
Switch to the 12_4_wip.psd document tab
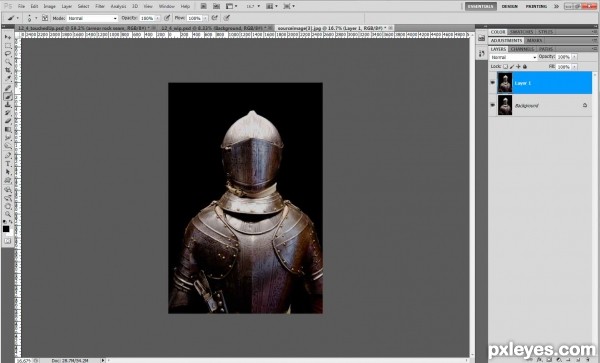point(215,28)
